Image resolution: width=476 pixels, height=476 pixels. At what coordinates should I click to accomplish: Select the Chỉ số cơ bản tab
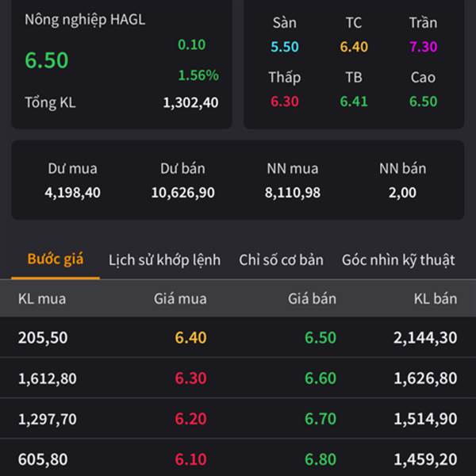281,259
